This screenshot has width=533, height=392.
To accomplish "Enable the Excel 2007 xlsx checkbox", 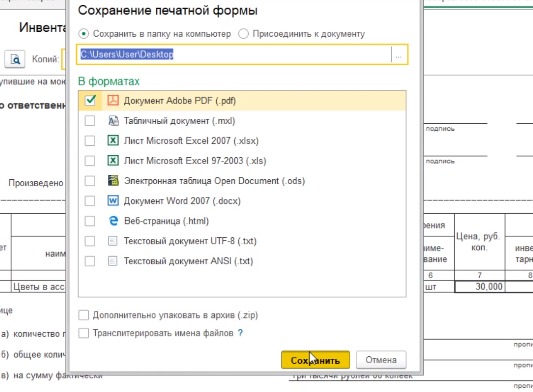I will click(90, 140).
